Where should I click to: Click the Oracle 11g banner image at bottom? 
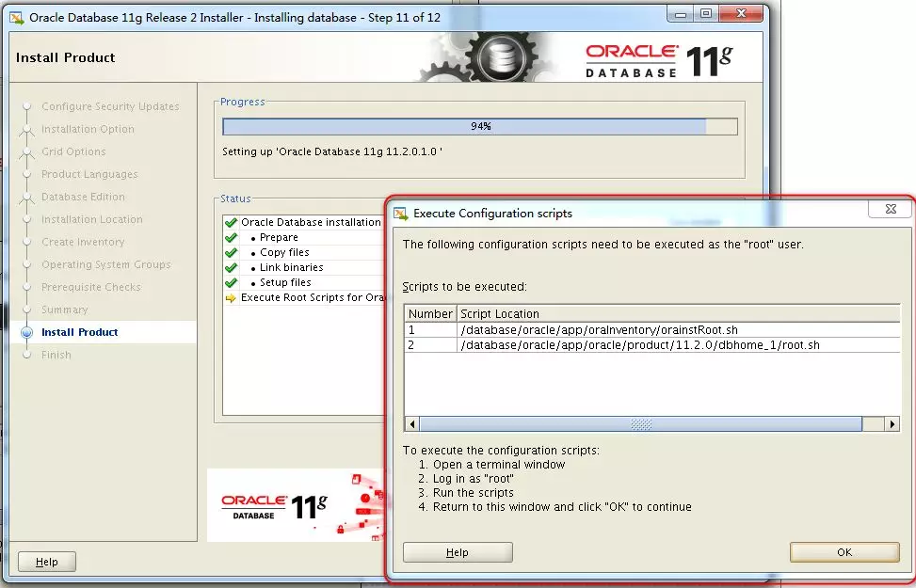pos(297,505)
